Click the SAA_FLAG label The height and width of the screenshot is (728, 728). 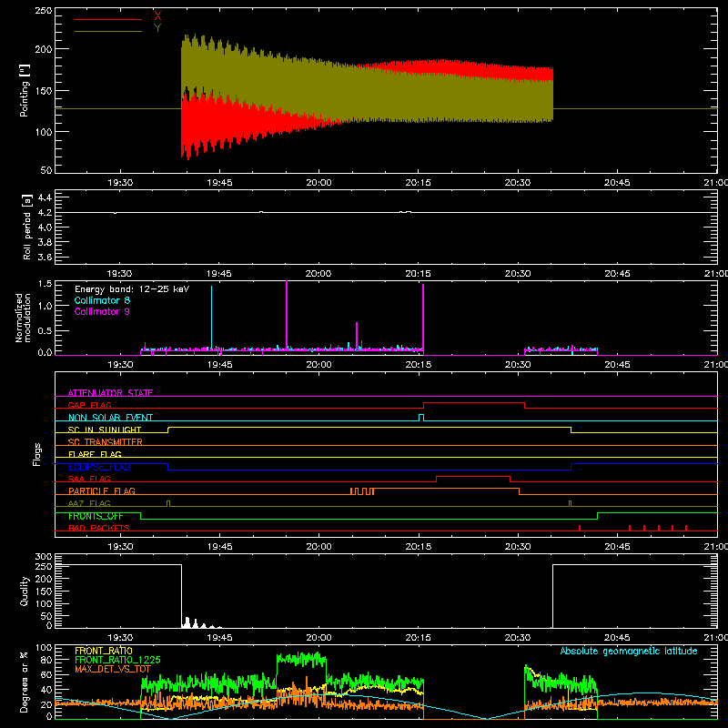[89, 479]
